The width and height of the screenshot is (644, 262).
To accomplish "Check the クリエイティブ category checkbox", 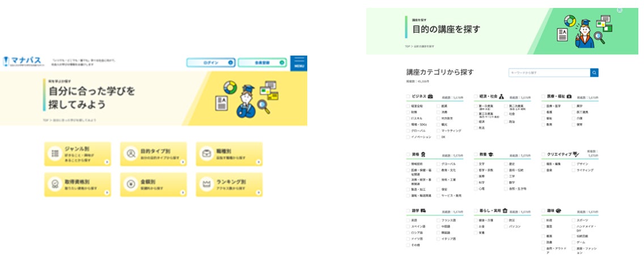I will coord(543,154).
